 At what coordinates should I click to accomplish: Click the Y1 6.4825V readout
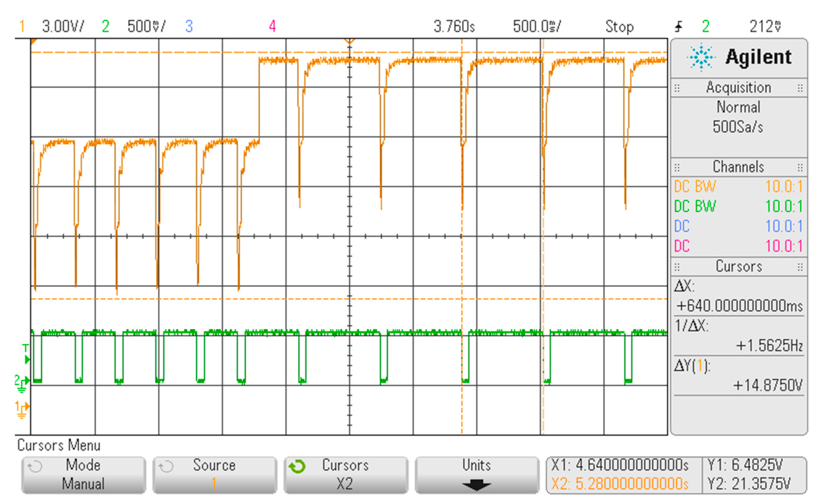(x=745, y=465)
